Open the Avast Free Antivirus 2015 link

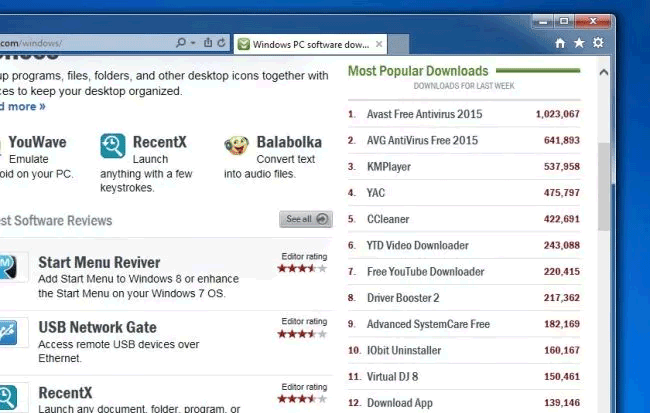coord(424,114)
